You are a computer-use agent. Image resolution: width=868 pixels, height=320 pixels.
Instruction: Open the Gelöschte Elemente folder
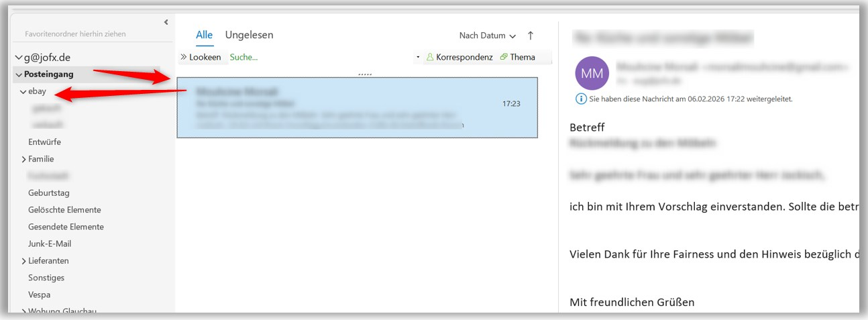(x=64, y=209)
